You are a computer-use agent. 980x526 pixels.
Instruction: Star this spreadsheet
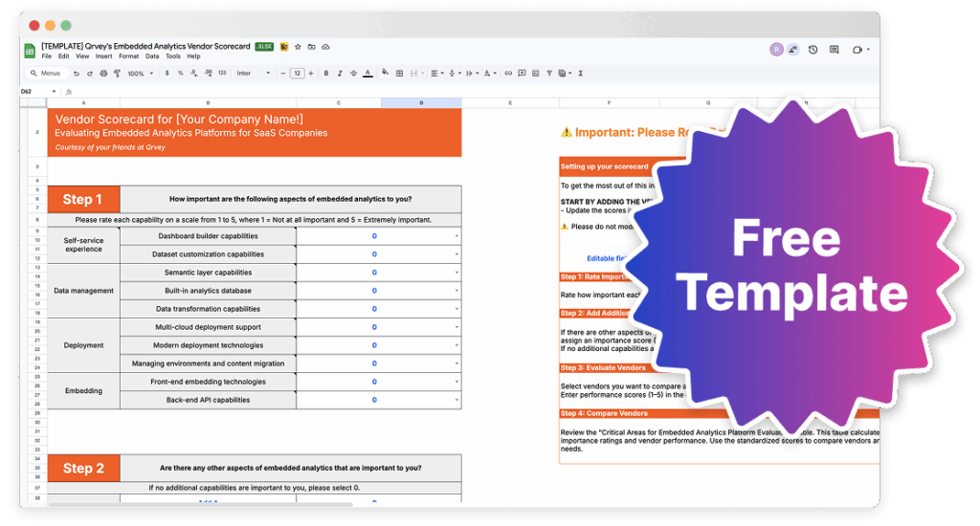tap(298, 46)
